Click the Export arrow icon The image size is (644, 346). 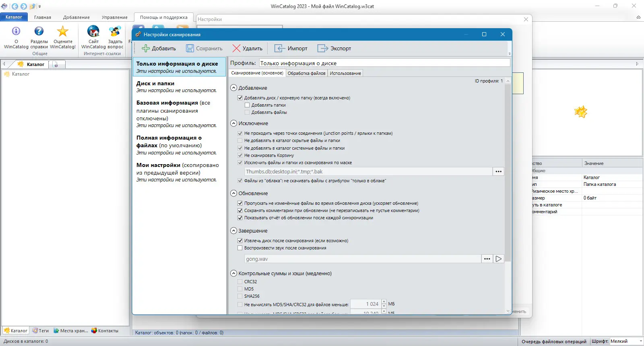click(323, 48)
